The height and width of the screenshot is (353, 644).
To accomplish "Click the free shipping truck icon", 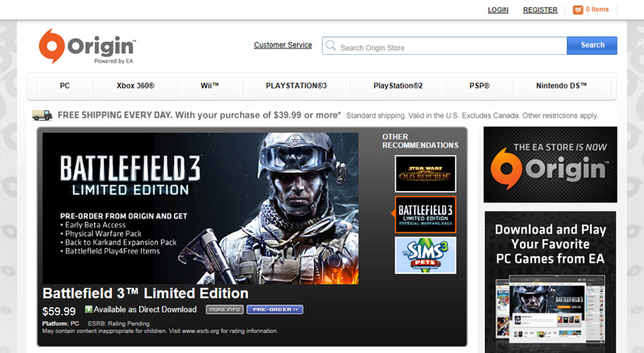I will (43, 115).
